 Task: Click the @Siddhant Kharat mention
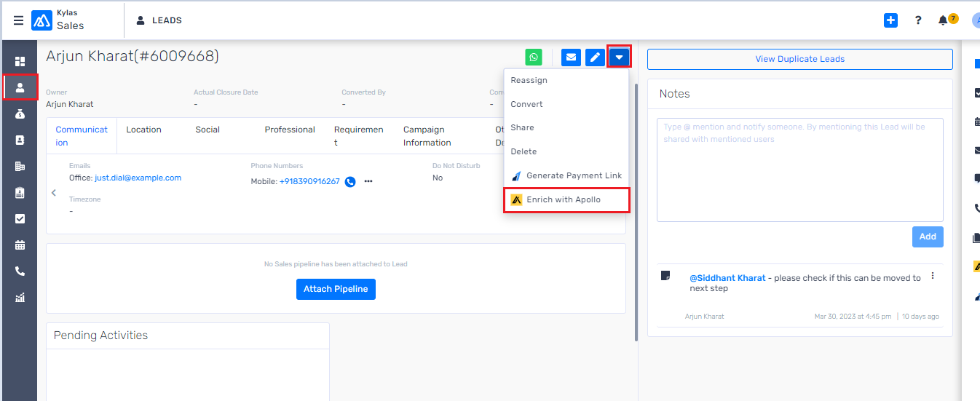click(x=727, y=278)
